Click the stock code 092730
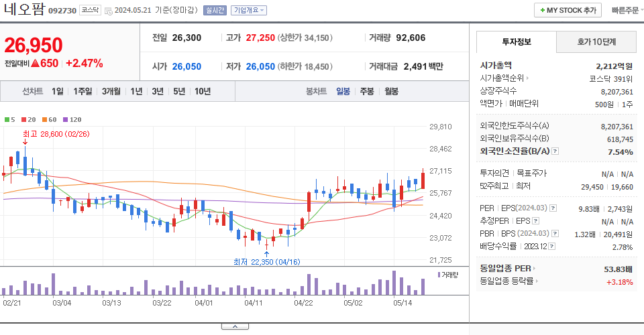The height and width of the screenshot is (335, 644). [x=62, y=11]
